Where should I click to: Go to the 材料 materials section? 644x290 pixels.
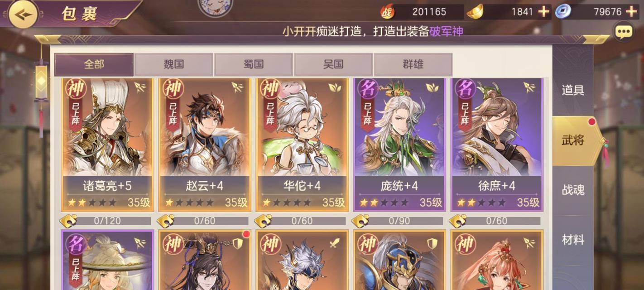pos(573,240)
